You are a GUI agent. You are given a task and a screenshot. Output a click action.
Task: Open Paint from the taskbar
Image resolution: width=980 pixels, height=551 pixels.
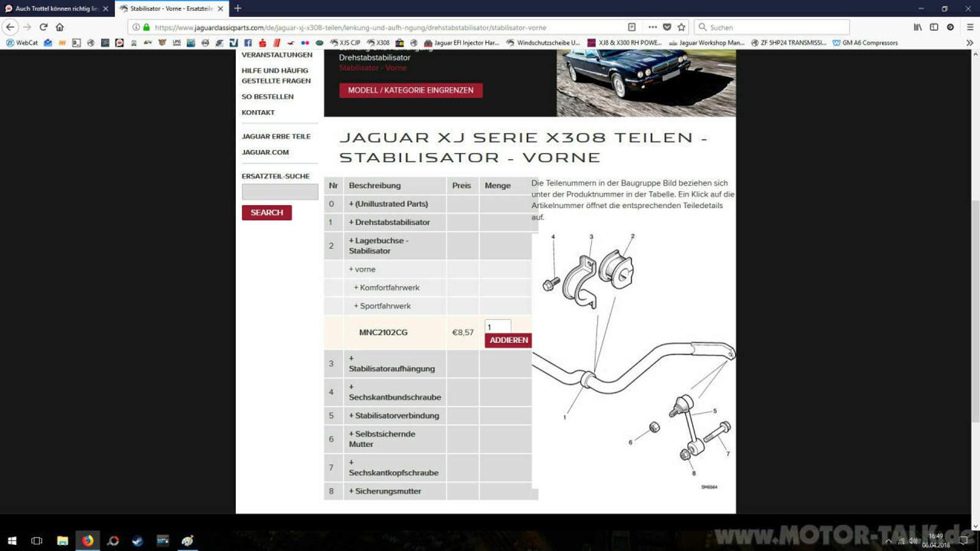pos(187,541)
